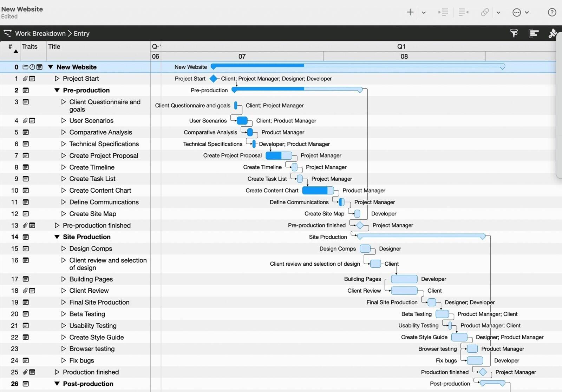
Task: Click Production finished milestone diamond
Action: tap(483, 372)
